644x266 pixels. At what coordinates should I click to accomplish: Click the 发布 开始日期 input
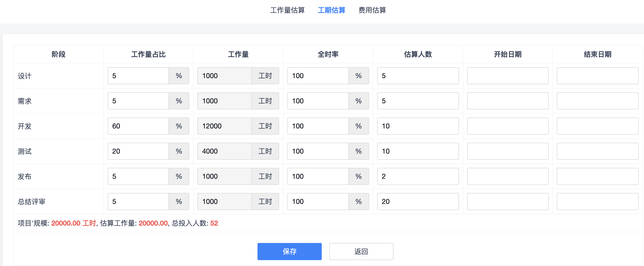coord(507,176)
